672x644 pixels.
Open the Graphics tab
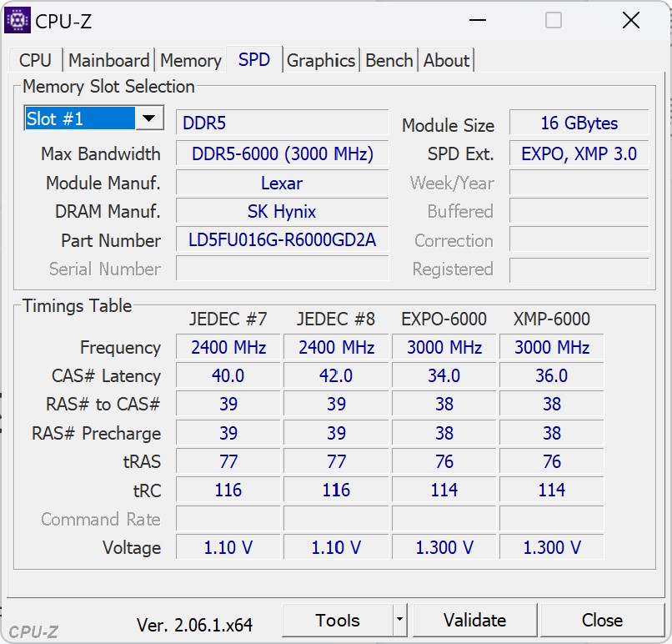pos(321,60)
